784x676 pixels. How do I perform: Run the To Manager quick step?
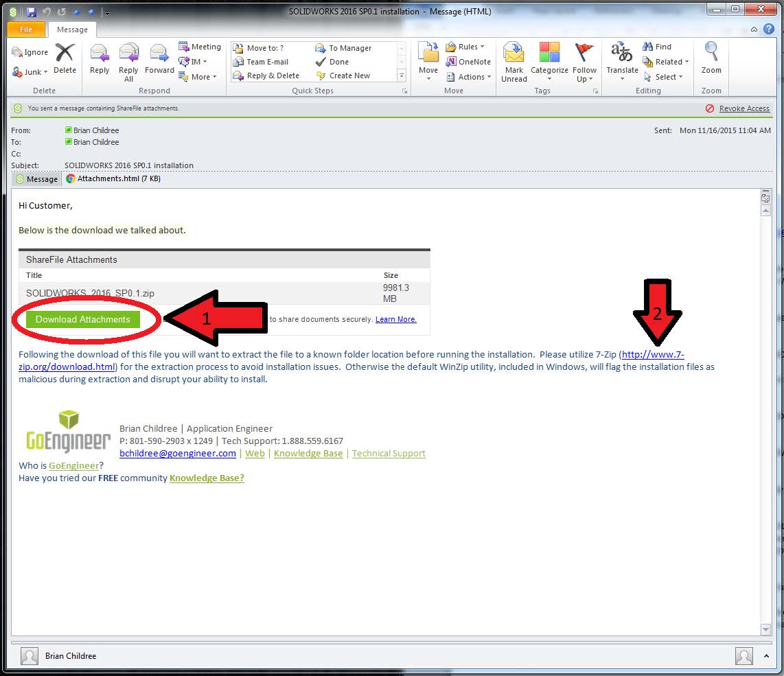click(343, 48)
